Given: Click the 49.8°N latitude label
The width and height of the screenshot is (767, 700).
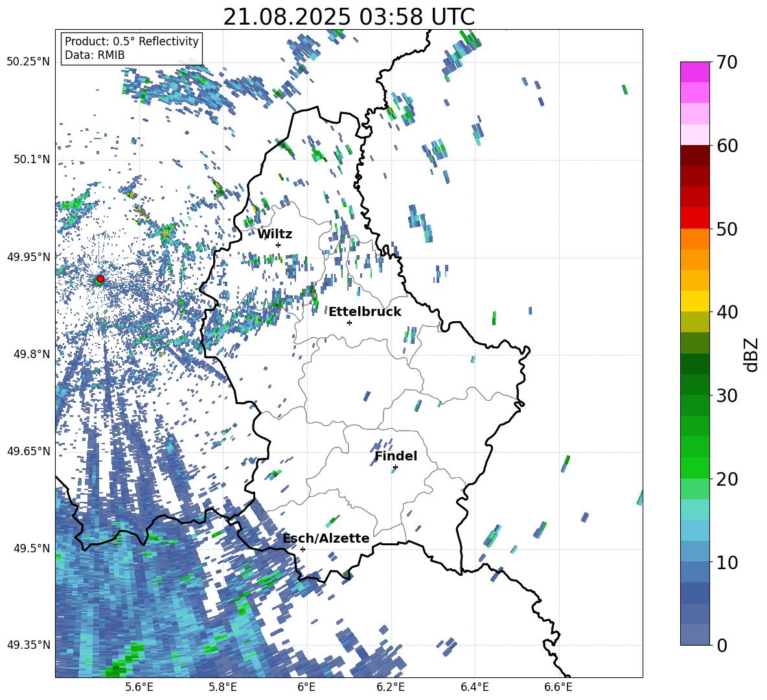Looking at the screenshot, I should point(31,354).
